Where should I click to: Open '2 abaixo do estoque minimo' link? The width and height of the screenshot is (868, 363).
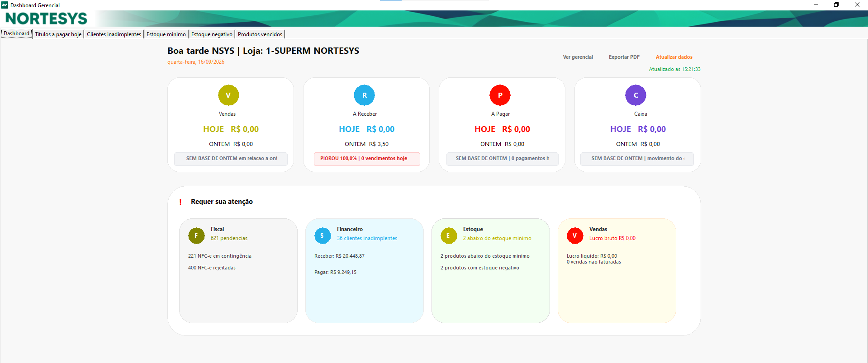click(497, 238)
